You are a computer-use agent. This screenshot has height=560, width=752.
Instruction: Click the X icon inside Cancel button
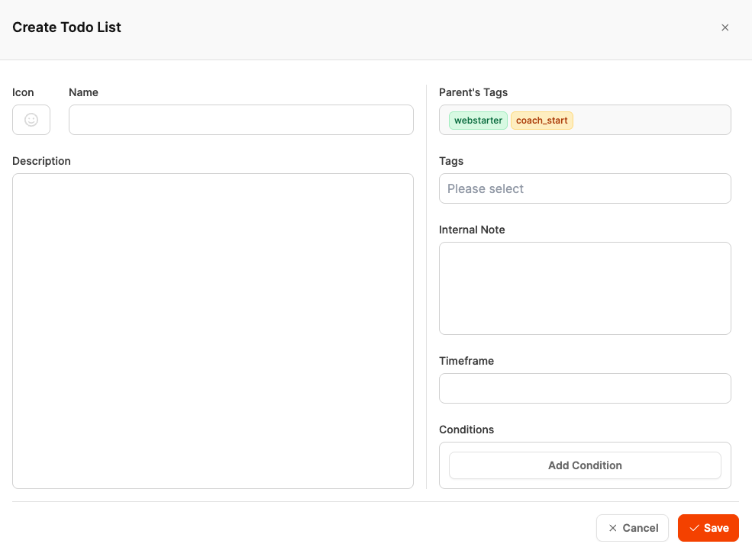[612, 528]
